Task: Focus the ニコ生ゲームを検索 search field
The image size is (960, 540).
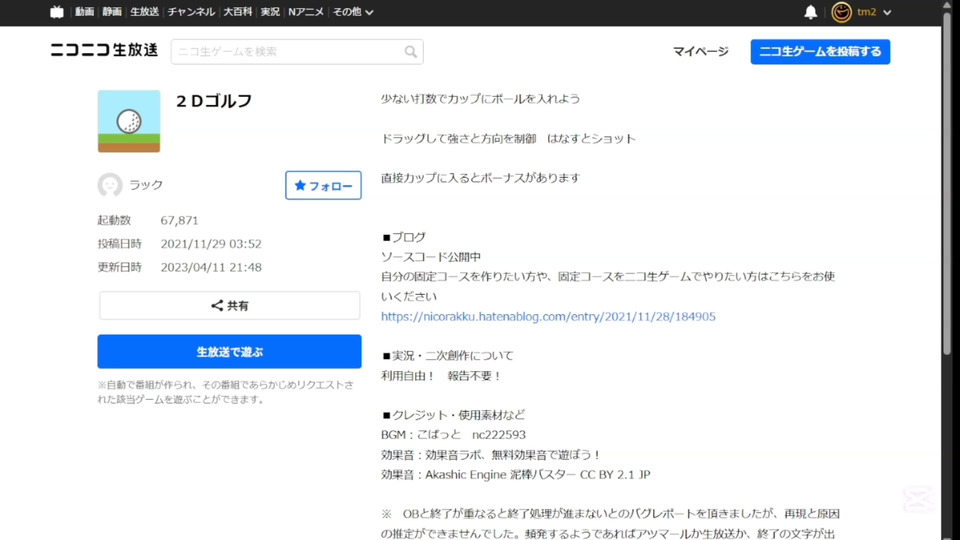Action: point(297,52)
